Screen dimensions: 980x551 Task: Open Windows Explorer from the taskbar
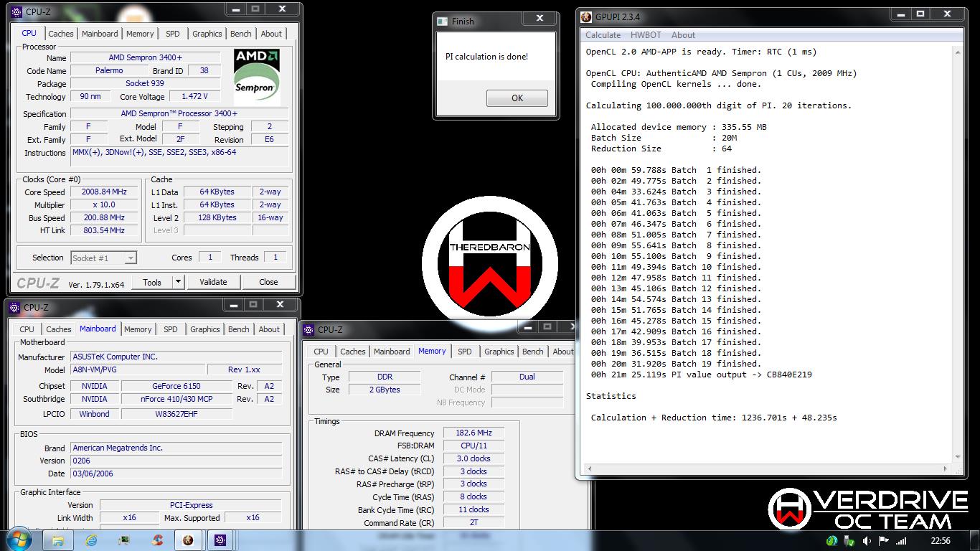(58, 540)
